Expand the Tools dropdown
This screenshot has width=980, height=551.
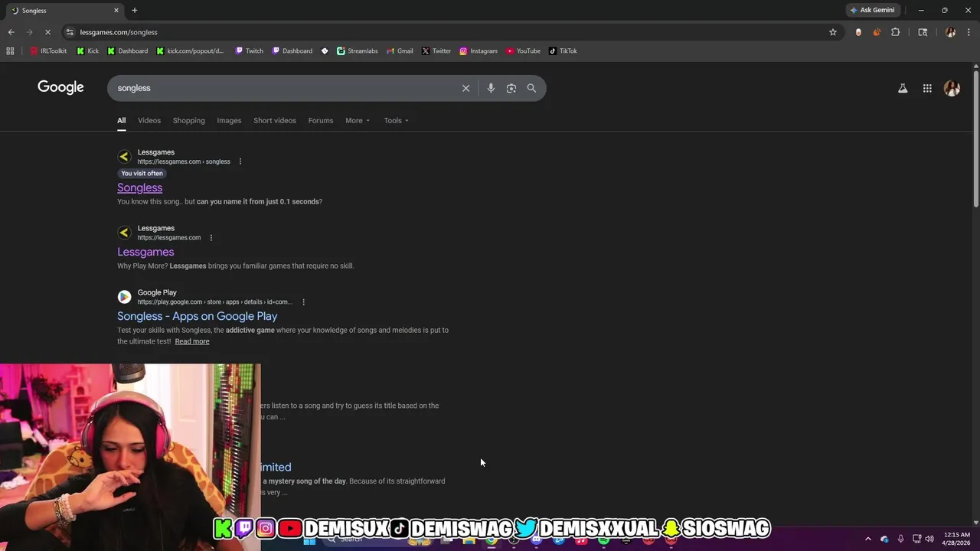tap(396, 120)
